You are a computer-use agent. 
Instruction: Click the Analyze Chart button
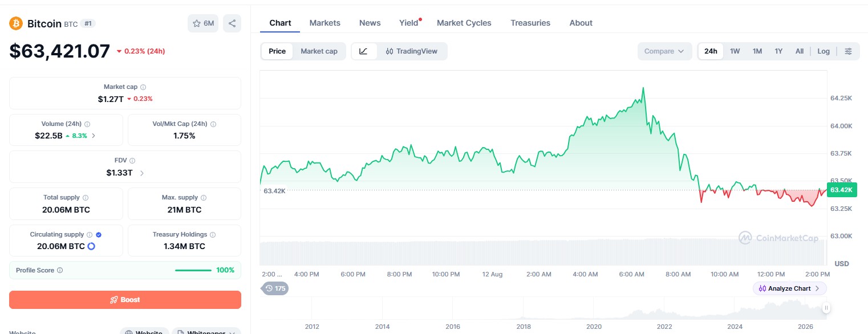coord(789,288)
